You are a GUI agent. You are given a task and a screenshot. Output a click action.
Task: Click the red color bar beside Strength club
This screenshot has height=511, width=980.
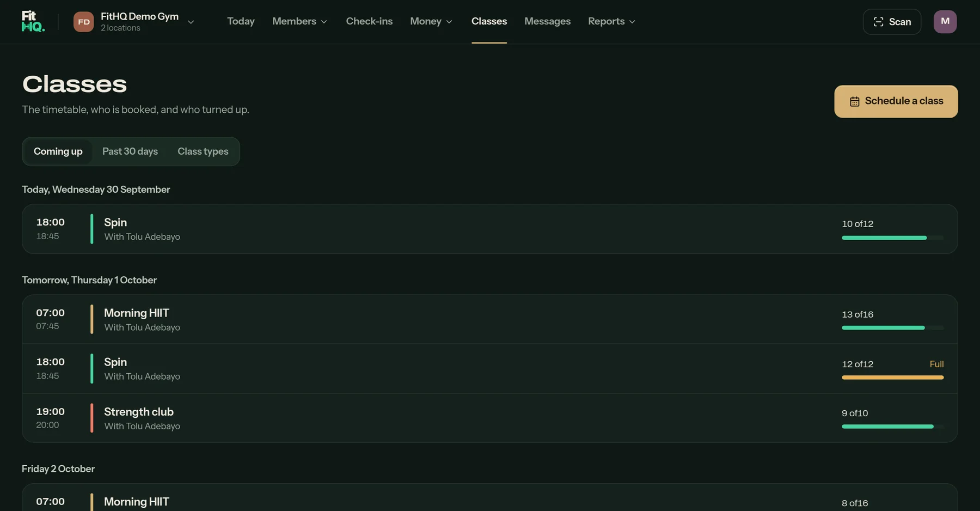[91, 418]
